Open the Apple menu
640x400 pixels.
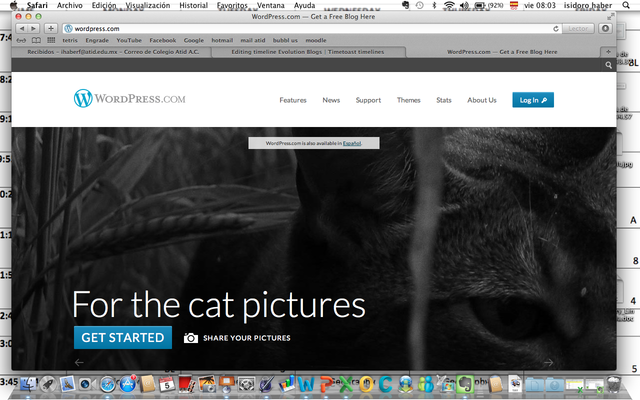(x=13, y=5)
